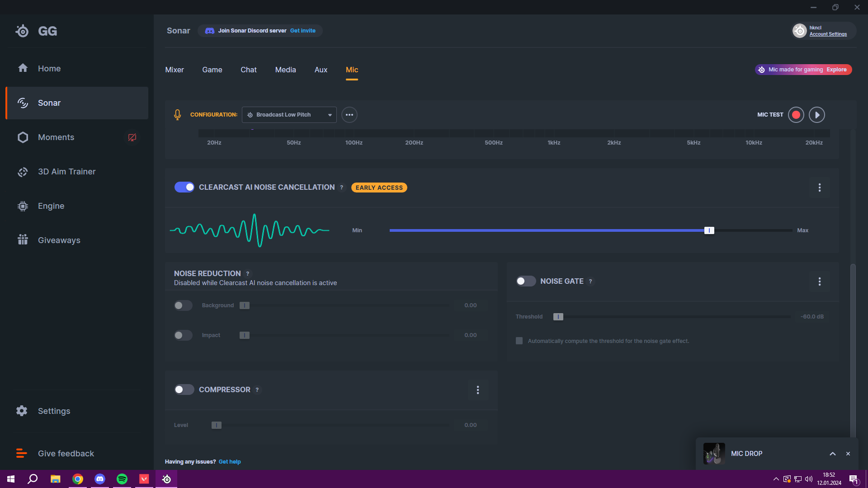Disable Clearcast AI Noise Cancellation toggle
Viewport: 868px width, 488px height.
click(x=184, y=187)
